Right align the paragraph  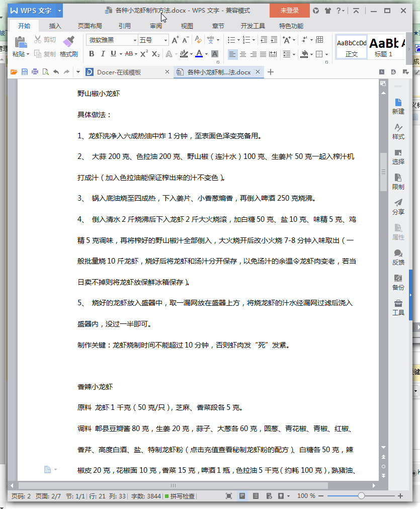coord(253,54)
